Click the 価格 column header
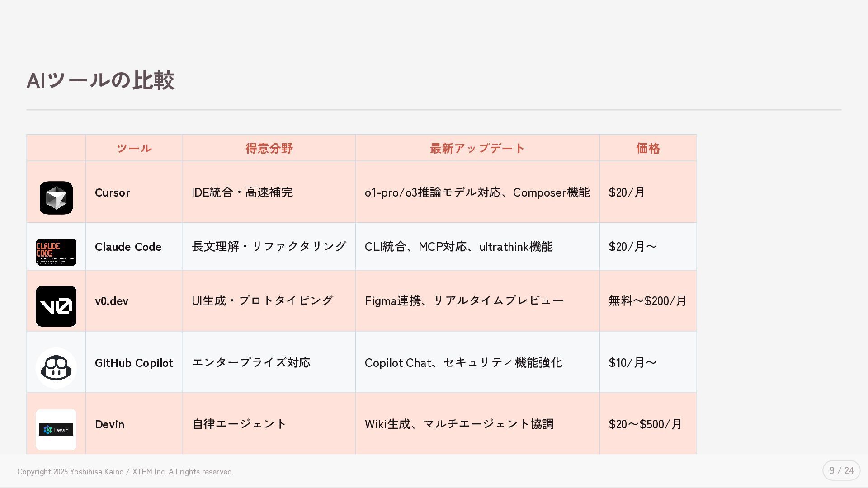Image resolution: width=868 pixels, height=488 pixels. point(648,148)
